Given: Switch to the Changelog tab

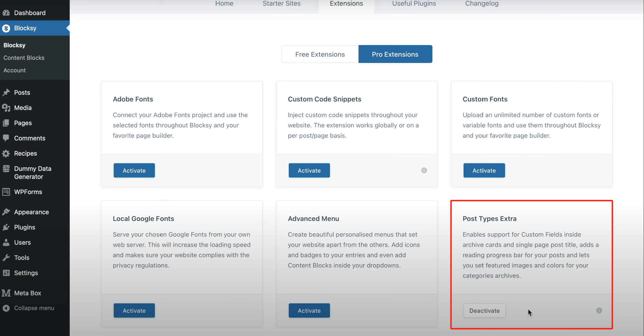Looking at the screenshot, I should [482, 4].
